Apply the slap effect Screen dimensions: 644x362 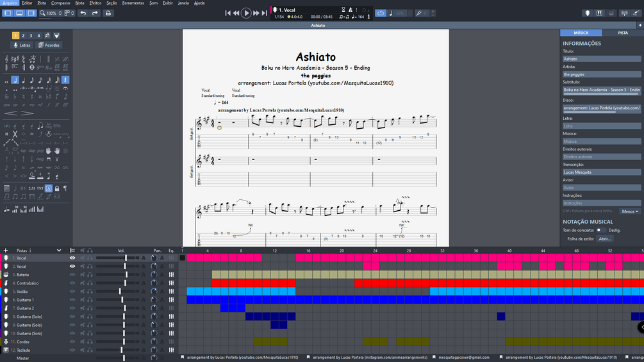(32, 151)
